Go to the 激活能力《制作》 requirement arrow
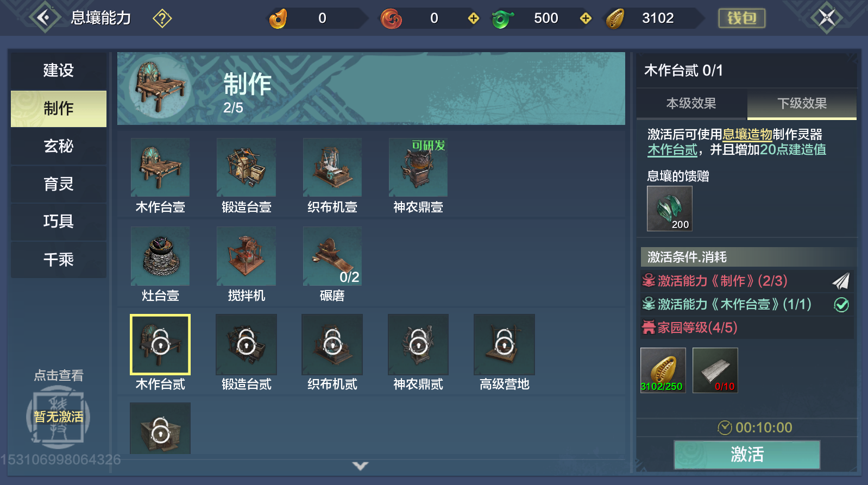The width and height of the screenshot is (868, 485). click(x=841, y=281)
